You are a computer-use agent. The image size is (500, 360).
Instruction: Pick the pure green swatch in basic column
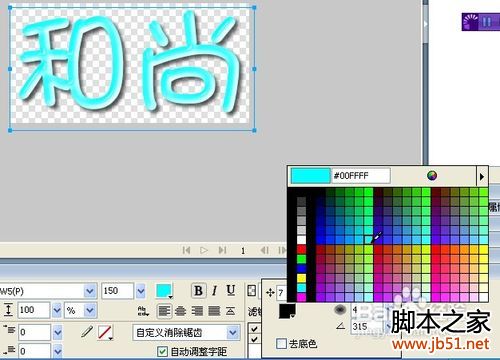point(301,259)
